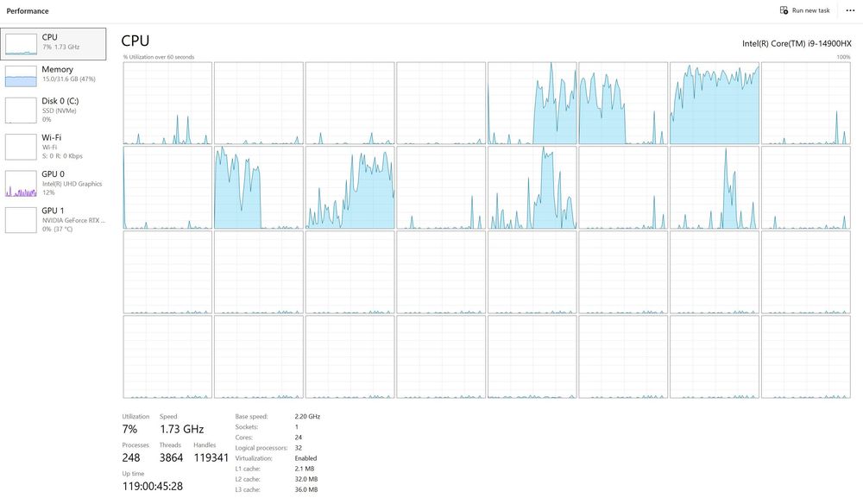Viewport: 863px width, 504px height.
Task: Click the "100%" graph scale label
Action: click(x=843, y=57)
